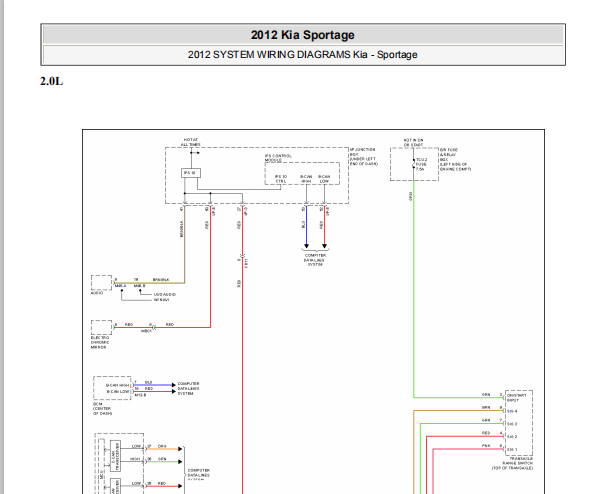
Task: Click the "SIG 2" pin label
Action: pyautogui.click(x=512, y=437)
